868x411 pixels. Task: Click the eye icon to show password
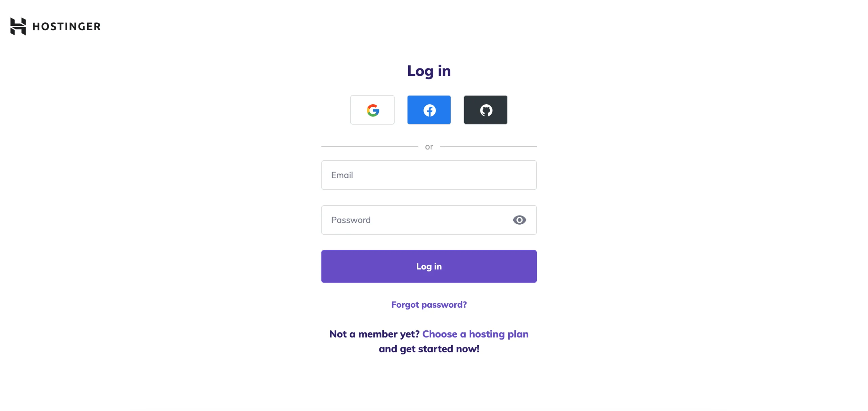[519, 220]
